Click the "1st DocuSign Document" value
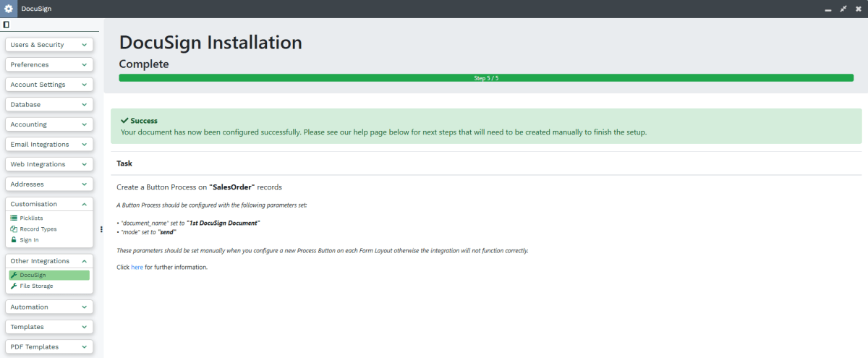 click(x=224, y=223)
